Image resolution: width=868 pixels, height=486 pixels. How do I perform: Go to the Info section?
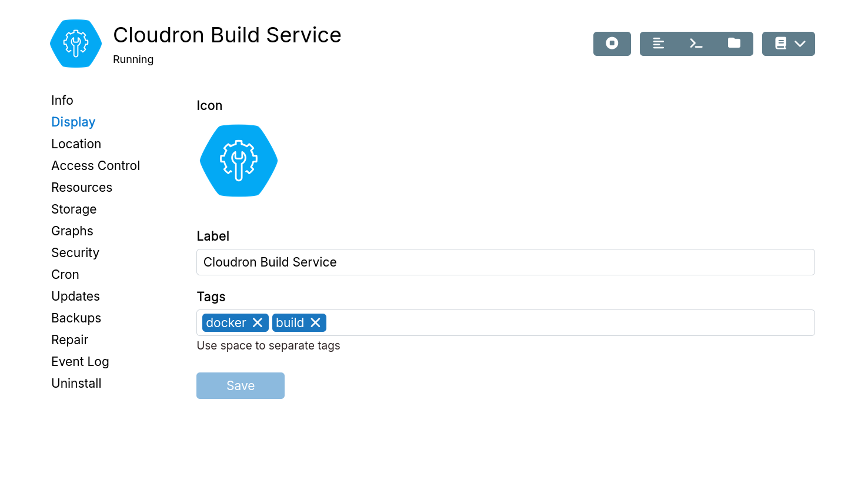[x=62, y=100]
